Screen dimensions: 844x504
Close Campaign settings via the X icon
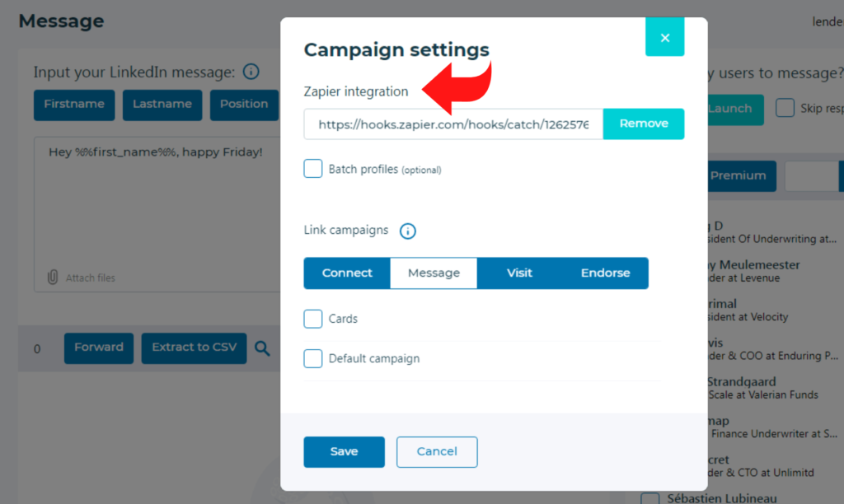pos(664,37)
